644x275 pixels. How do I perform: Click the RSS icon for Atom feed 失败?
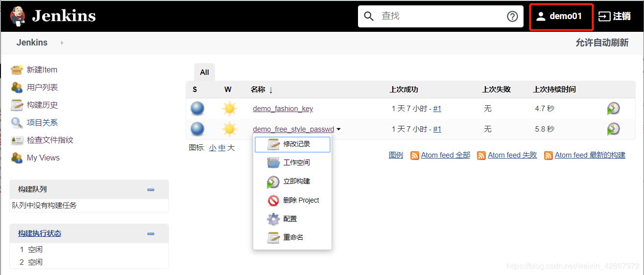(481, 155)
